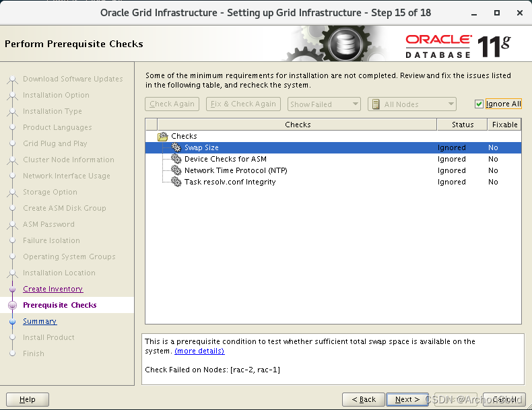Select the Task resolv.conf Integrity row

[333, 182]
